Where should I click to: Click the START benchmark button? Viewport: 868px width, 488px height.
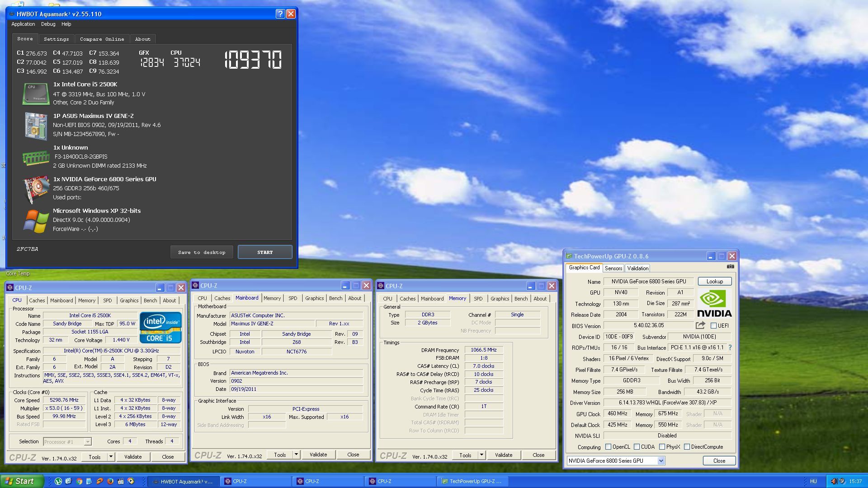pos(265,252)
